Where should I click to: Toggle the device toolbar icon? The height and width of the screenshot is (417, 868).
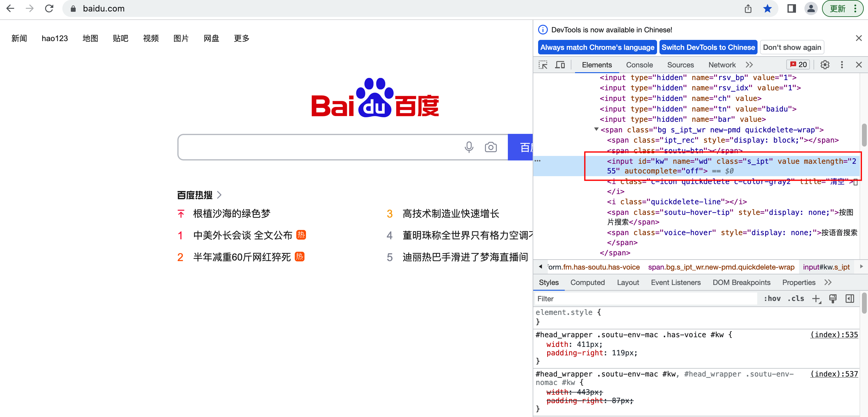[560, 65]
